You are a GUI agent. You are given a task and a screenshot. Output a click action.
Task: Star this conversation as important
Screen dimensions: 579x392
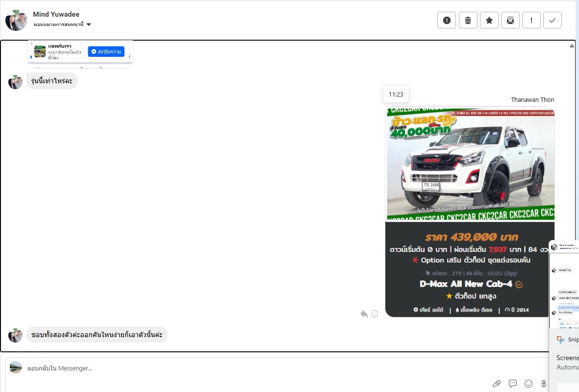(x=489, y=20)
